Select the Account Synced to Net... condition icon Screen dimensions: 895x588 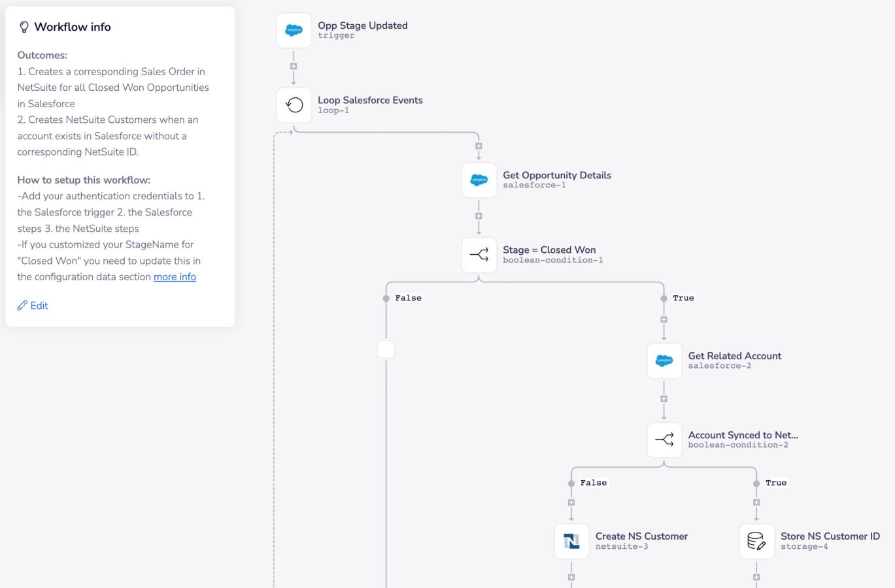tap(664, 440)
